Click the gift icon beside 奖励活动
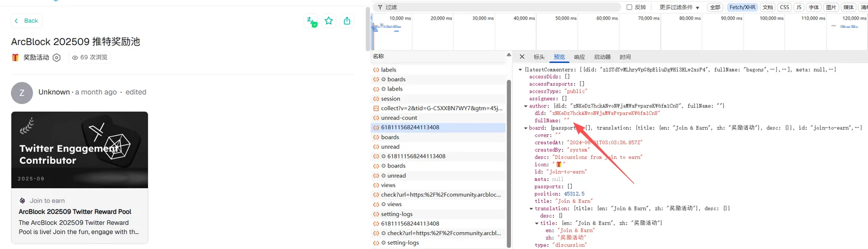This screenshot has width=868, height=249. point(15,58)
